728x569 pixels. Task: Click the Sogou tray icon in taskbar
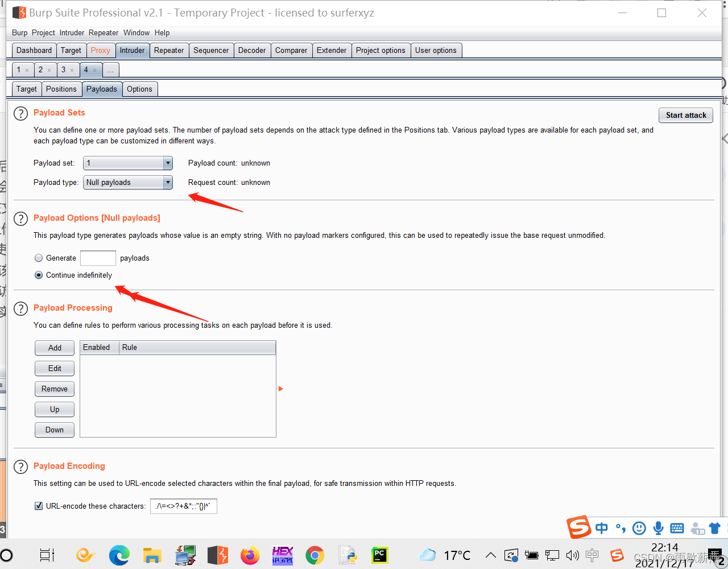617,555
